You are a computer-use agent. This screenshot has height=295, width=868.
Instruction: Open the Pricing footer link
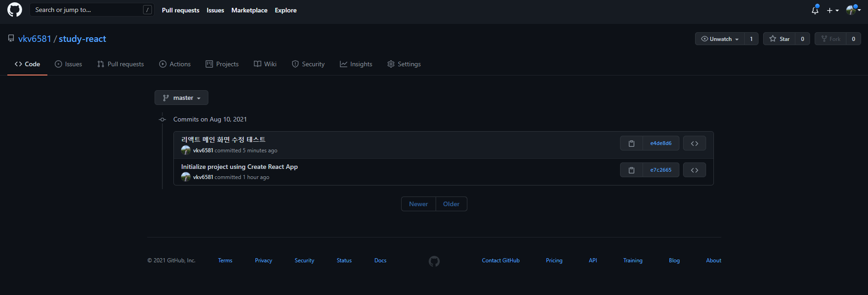coord(554,260)
